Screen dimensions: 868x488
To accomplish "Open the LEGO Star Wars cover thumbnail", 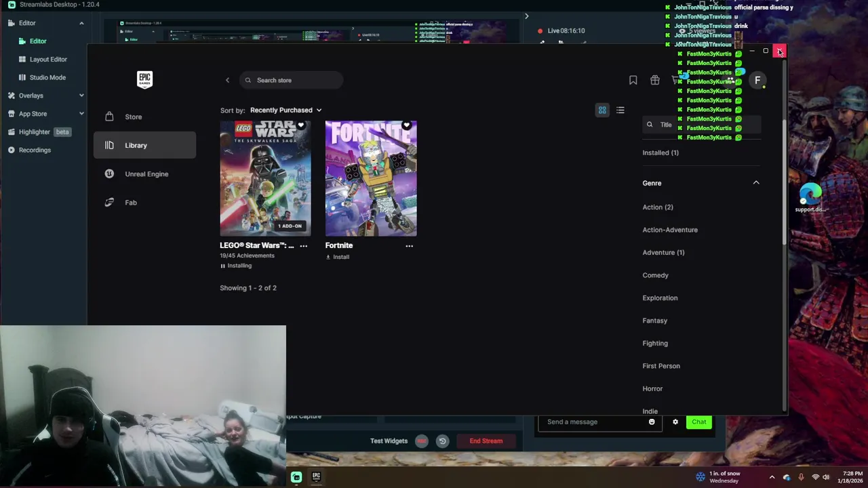I will (x=265, y=178).
